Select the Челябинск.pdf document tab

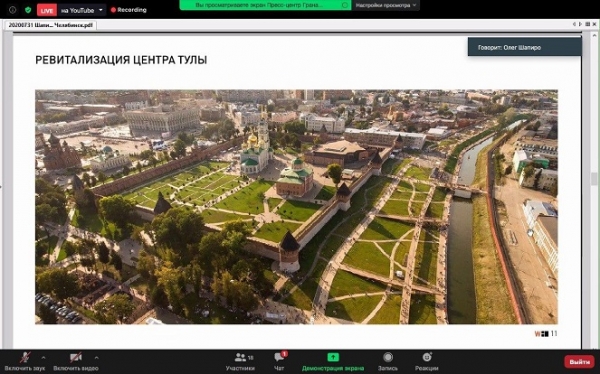pos(51,25)
